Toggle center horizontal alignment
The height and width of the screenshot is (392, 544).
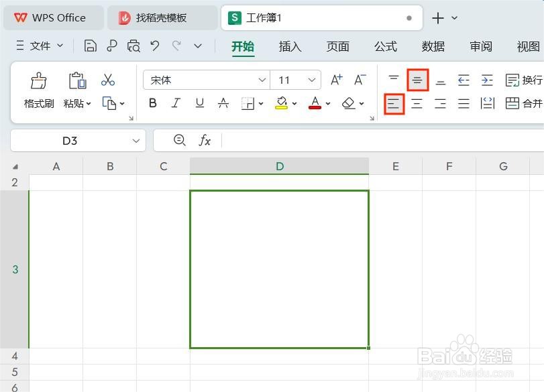click(x=417, y=103)
